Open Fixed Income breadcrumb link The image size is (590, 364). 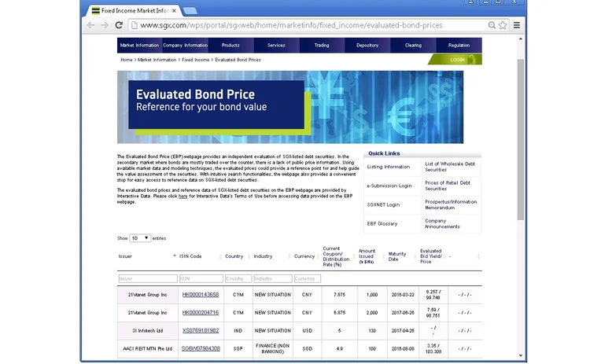pos(196,60)
